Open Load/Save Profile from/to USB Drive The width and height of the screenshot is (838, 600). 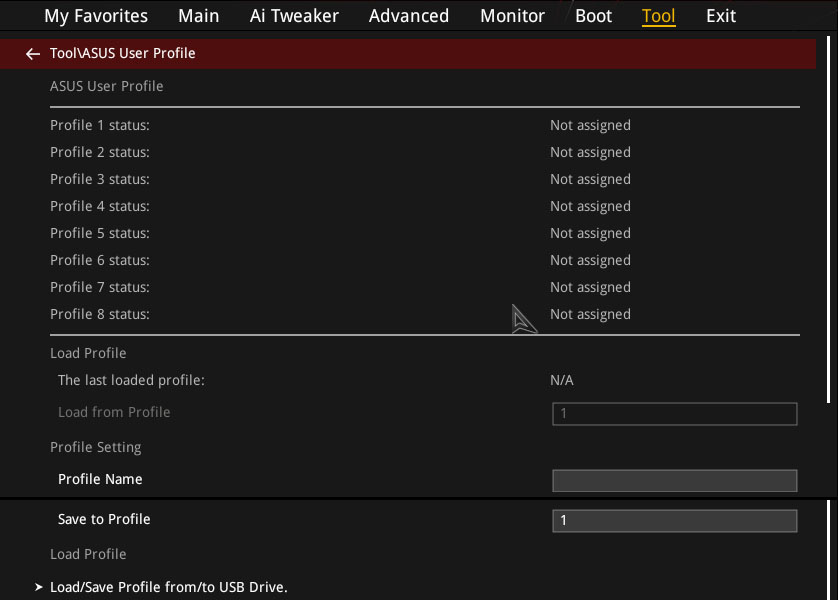coord(168,587)
